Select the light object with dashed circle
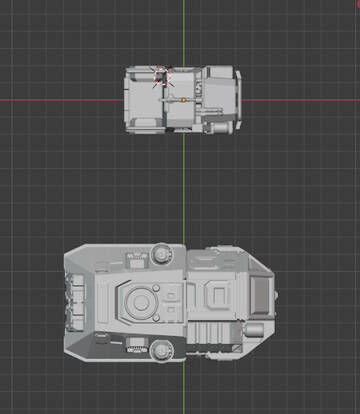Viewport: 360px width, 414px height. (x=162, y=77)
